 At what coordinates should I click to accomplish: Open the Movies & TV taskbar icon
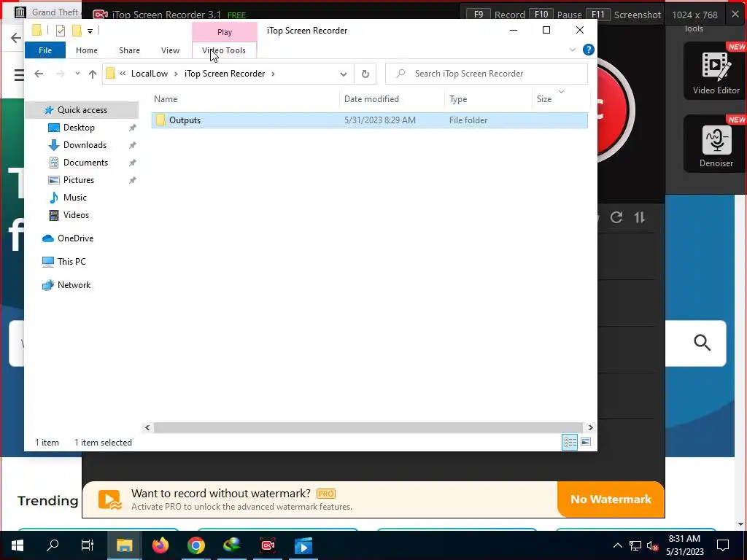coord(303,545)
